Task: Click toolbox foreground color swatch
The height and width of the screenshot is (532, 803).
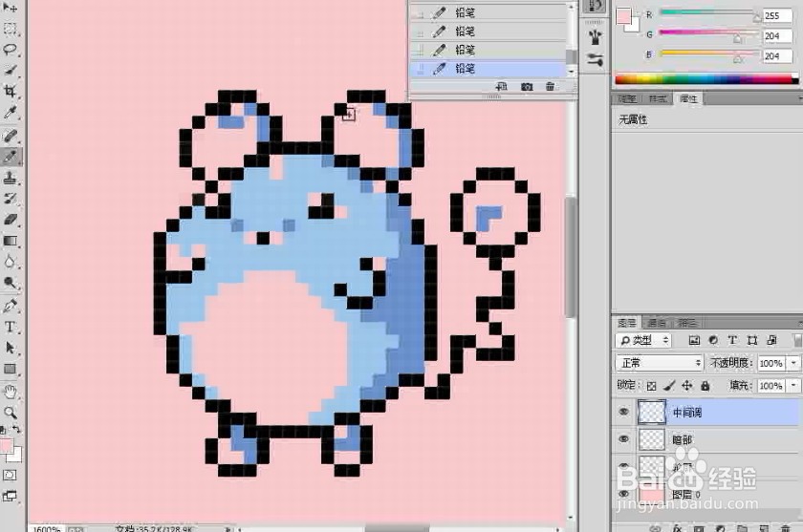Action: pyautogui.click(x=6, y=445)
